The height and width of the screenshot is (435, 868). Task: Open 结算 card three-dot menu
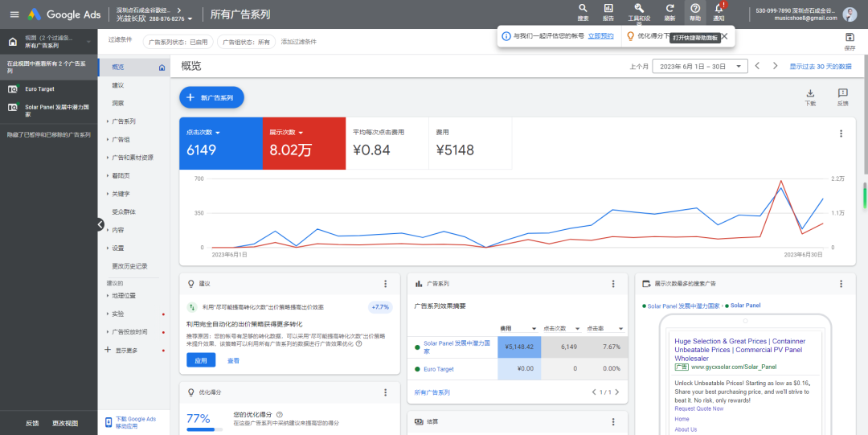(613, 421)
